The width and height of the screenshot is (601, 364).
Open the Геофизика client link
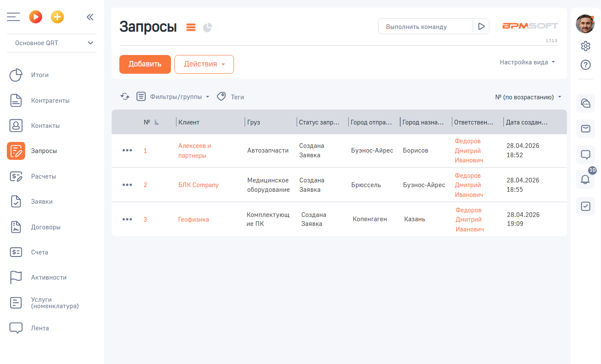pos(194,220)
